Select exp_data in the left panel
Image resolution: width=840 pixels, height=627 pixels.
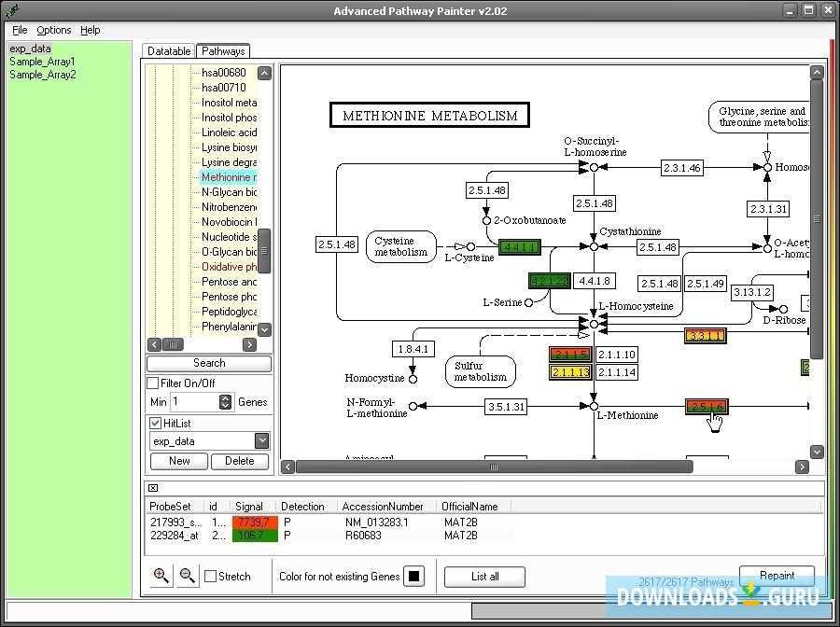click(x=30, y=49)
